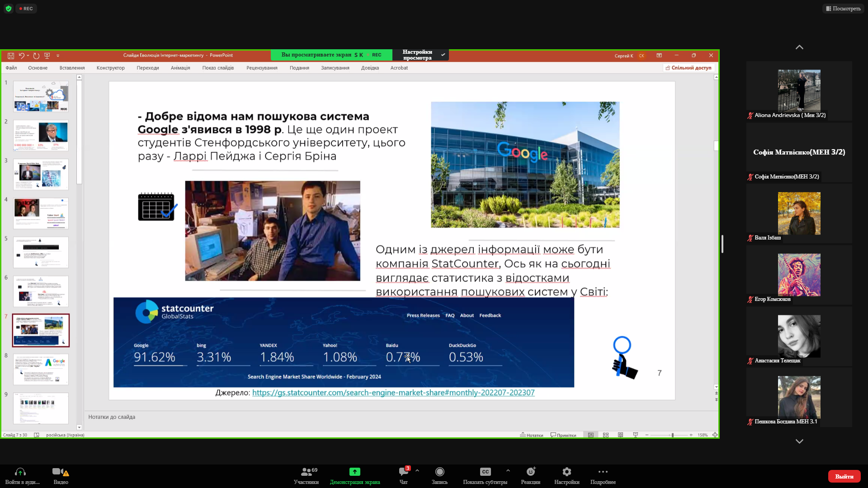Viewport: 868px width, 488px height.
Task: Open the Файл menu
Action: (x=11, y=68)
